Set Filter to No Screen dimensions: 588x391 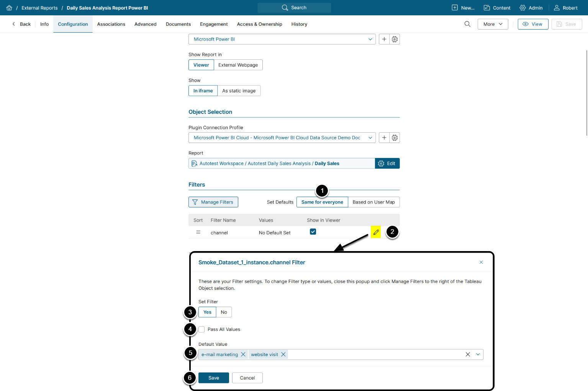click(224, 312)
